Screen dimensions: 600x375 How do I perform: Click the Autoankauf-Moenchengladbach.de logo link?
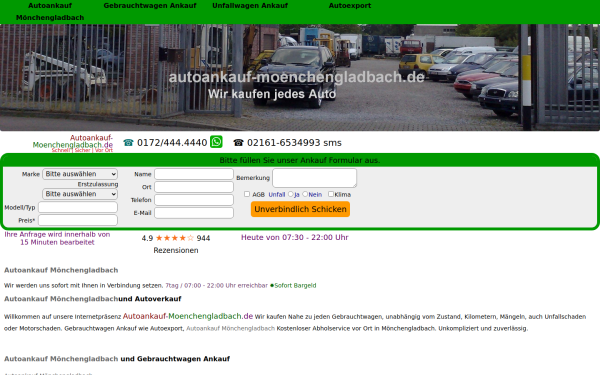pos(73,143)
